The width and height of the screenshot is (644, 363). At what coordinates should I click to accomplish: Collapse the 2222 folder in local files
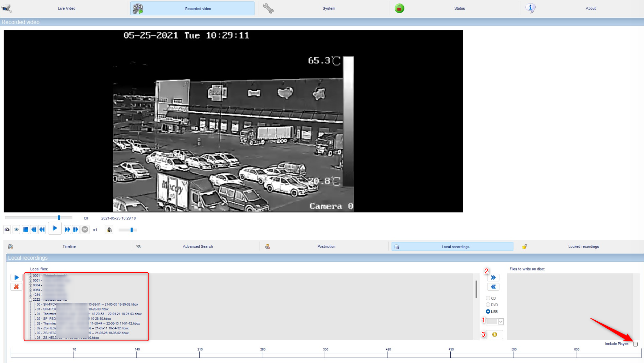point(30,300)
